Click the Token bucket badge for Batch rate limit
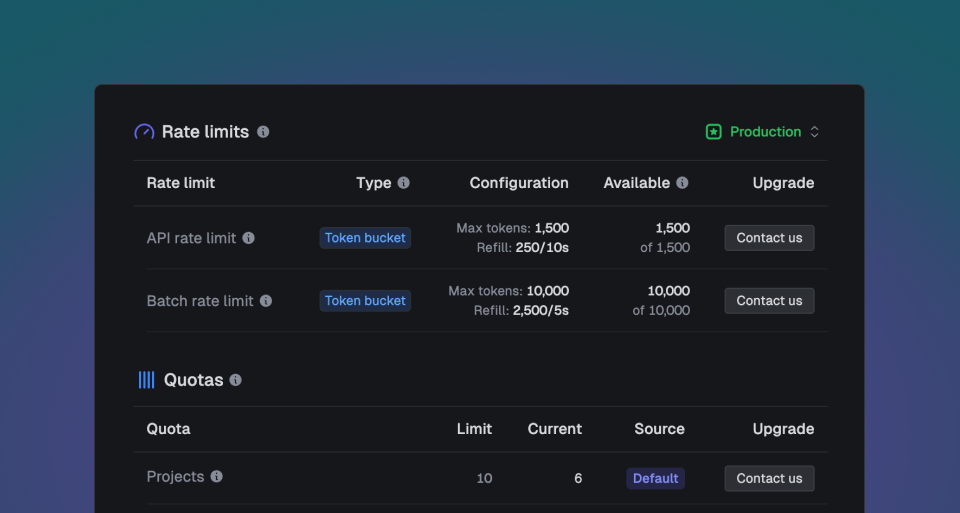 [x=365, y=301]
